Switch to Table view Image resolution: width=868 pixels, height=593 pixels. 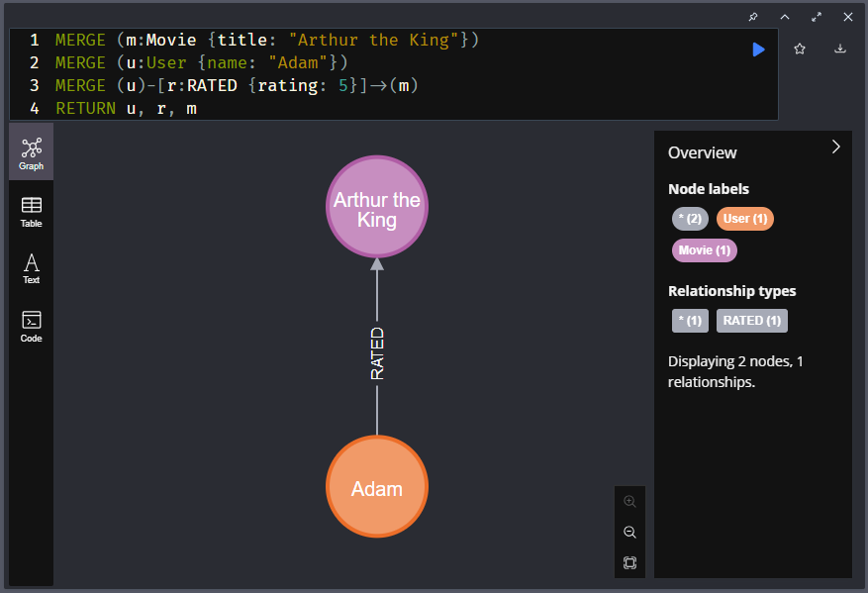tap(31, 212)
